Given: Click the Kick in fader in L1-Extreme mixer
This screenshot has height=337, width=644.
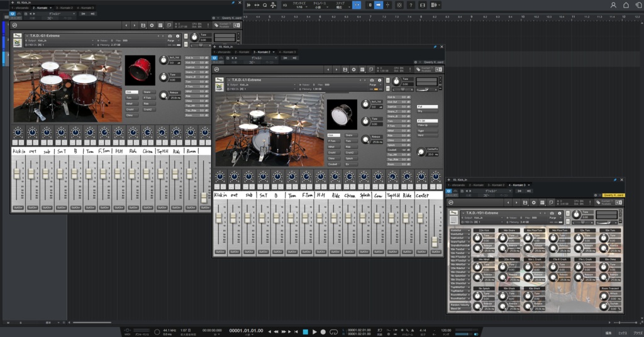Looking at the screenshot, I should click(x=219, y=218).
